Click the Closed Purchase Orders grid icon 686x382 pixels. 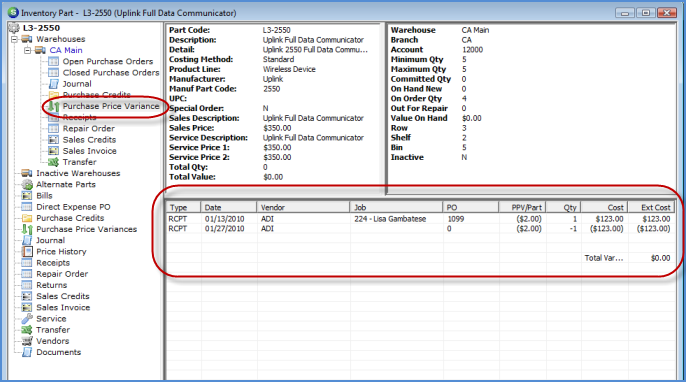click(x=53, y=73)
